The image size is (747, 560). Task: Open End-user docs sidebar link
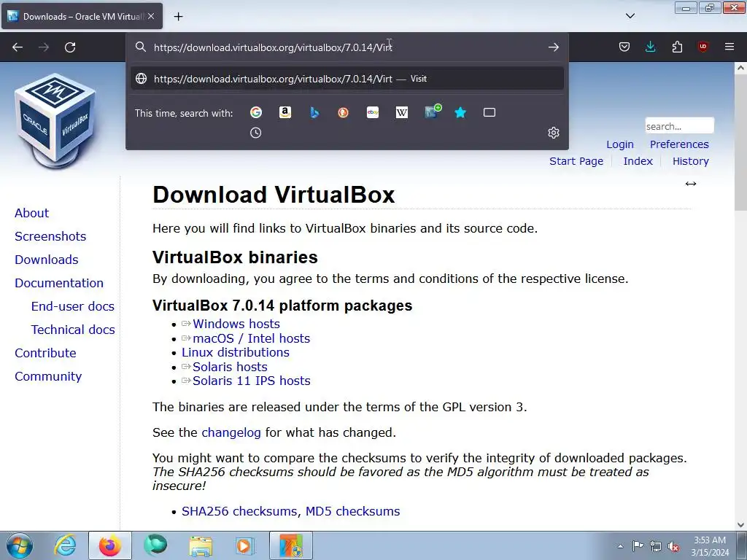pyautogui.click(x=73, y=306)
